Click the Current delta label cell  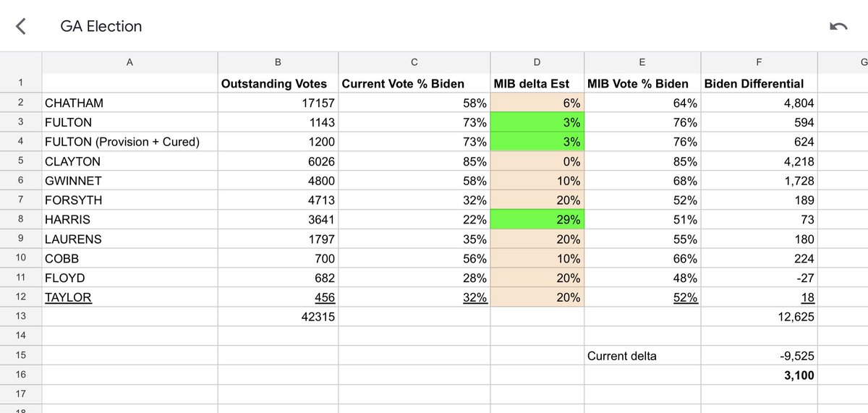(x=643, y=356)
